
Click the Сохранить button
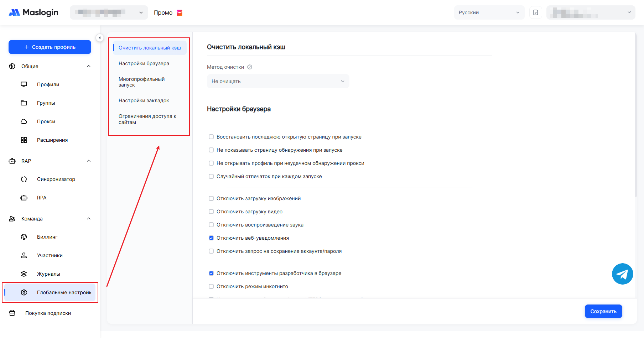603,311
